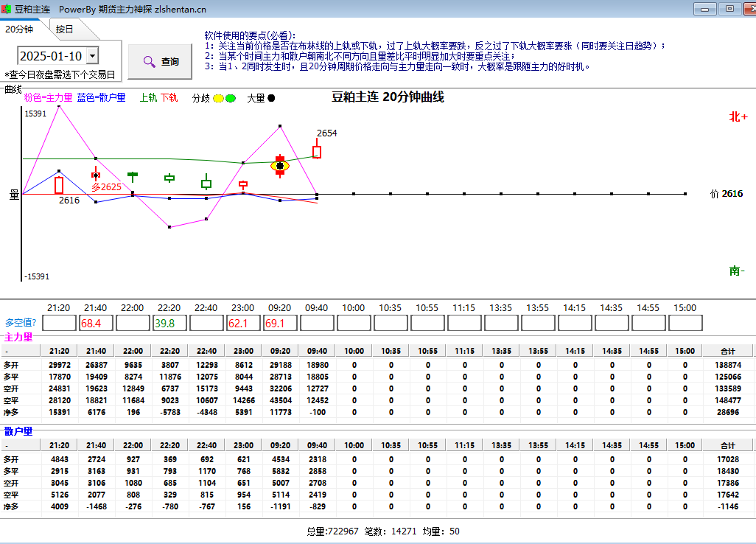Click the 合计 header in the 主力量 table

727,352
